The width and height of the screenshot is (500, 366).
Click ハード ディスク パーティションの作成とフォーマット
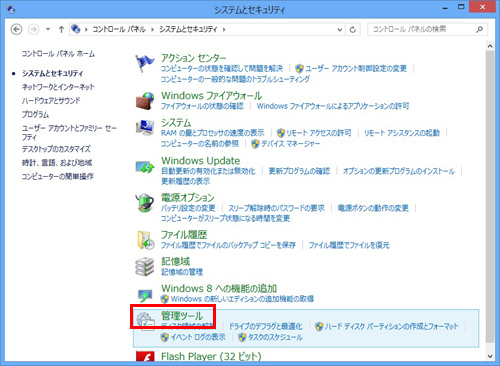pyautogui.click(x=391, y=326)
